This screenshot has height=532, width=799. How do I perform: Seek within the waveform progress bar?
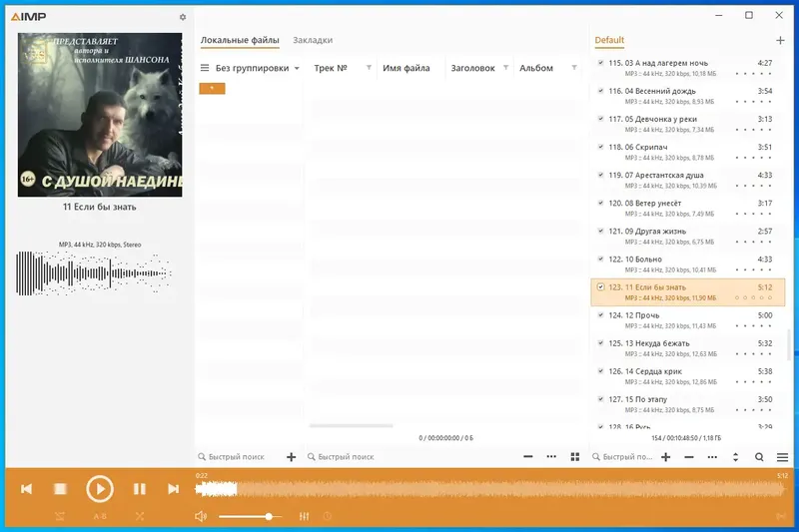pos(489,489)
